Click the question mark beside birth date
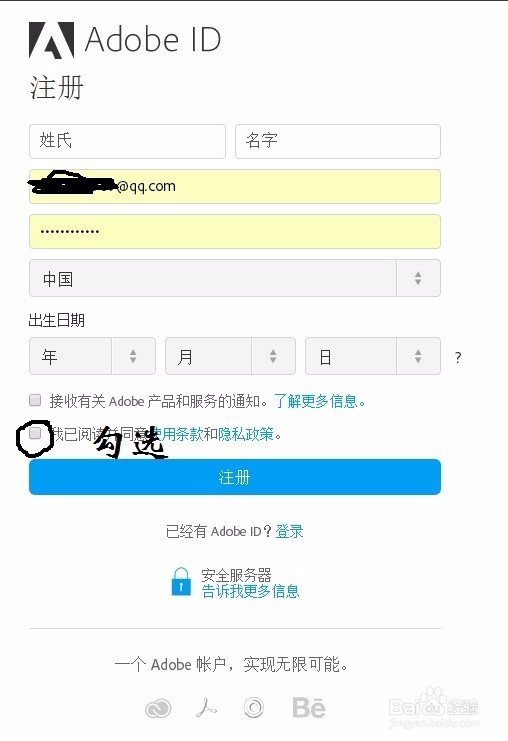 [458, 357]
